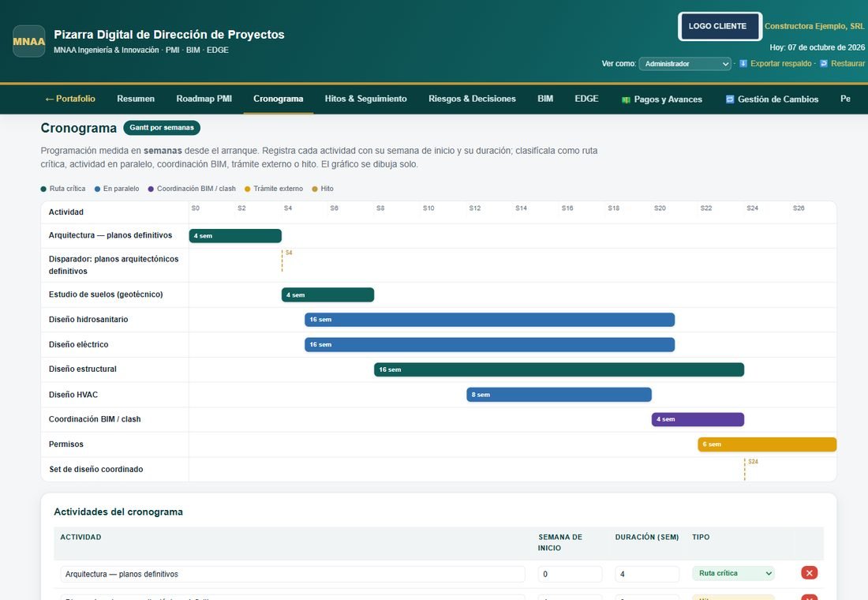Click the MNAA logo badge
The height and width of the screenshot is (600, 868).
[28, 41]
